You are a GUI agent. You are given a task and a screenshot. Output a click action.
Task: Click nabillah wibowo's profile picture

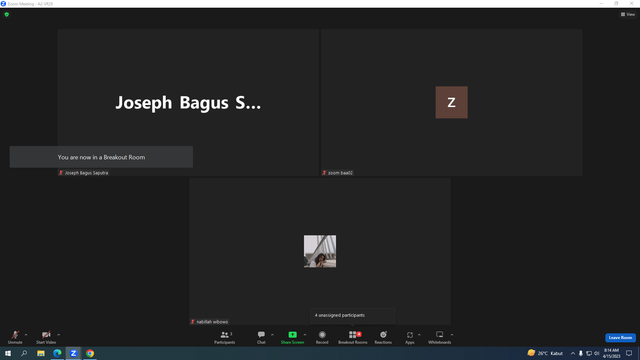320,251
